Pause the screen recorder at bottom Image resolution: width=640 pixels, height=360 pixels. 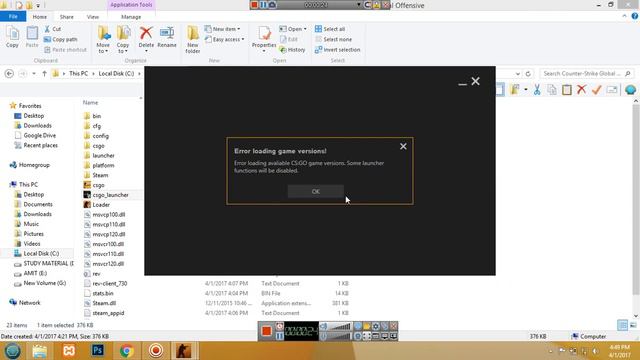coord(280,336)
